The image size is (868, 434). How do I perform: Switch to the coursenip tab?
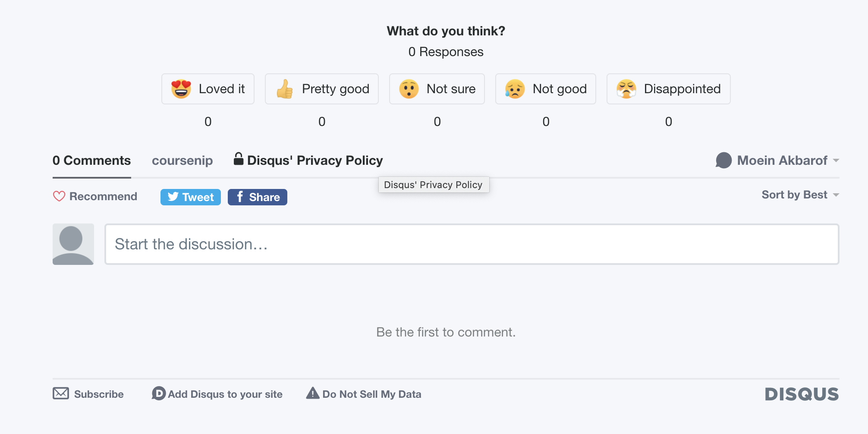[182, 160]
